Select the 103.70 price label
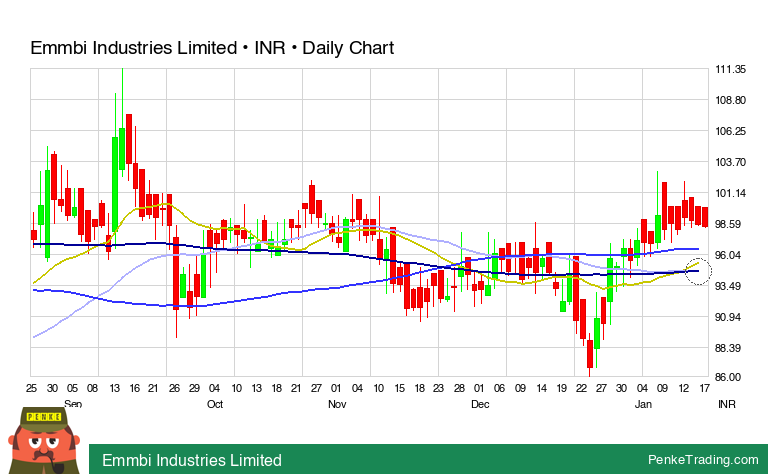768x474 pixels. 731,162
